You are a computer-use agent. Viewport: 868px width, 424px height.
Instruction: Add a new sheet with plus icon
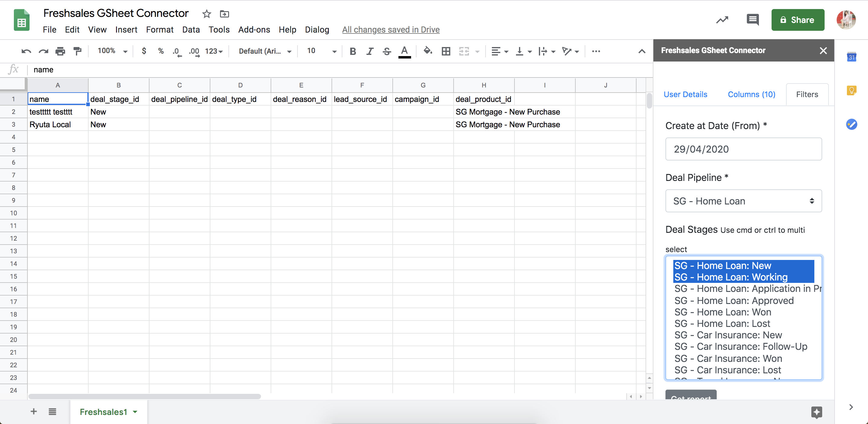coord(34,411)
